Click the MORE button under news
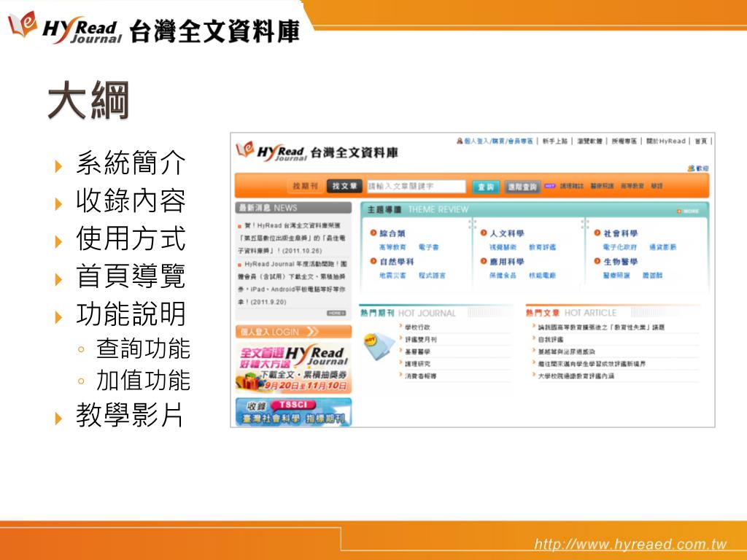747x560 pixels. [x=336, y=313]
